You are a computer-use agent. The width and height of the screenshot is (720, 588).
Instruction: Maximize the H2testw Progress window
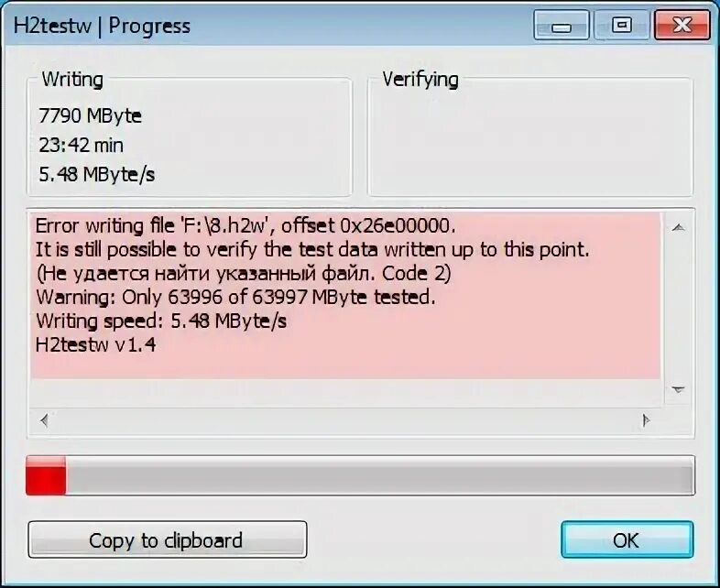tap(622, 26)
